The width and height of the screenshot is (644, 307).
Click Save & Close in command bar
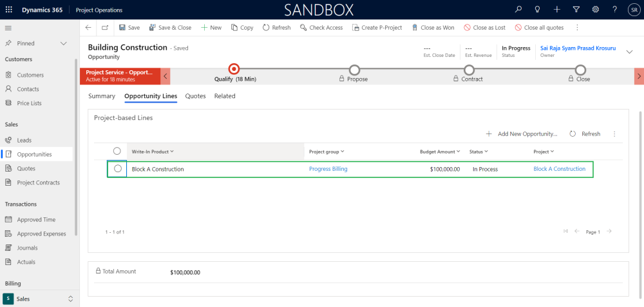coord(170,28)
